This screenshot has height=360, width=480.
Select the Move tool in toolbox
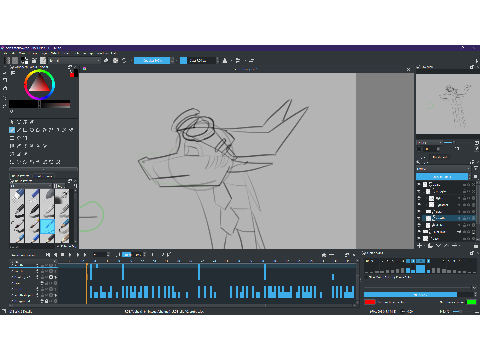click(x=19, y=138)
